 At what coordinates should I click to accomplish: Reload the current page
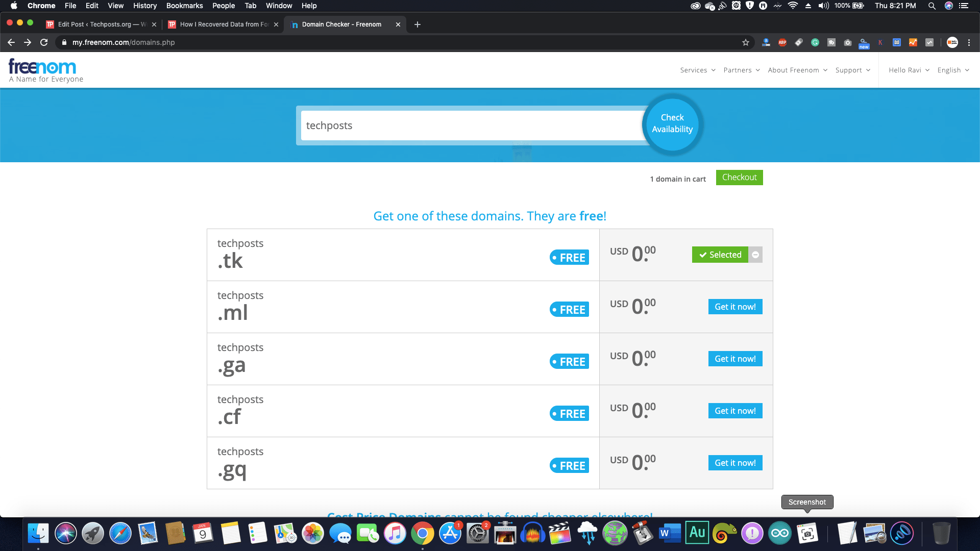44,42
